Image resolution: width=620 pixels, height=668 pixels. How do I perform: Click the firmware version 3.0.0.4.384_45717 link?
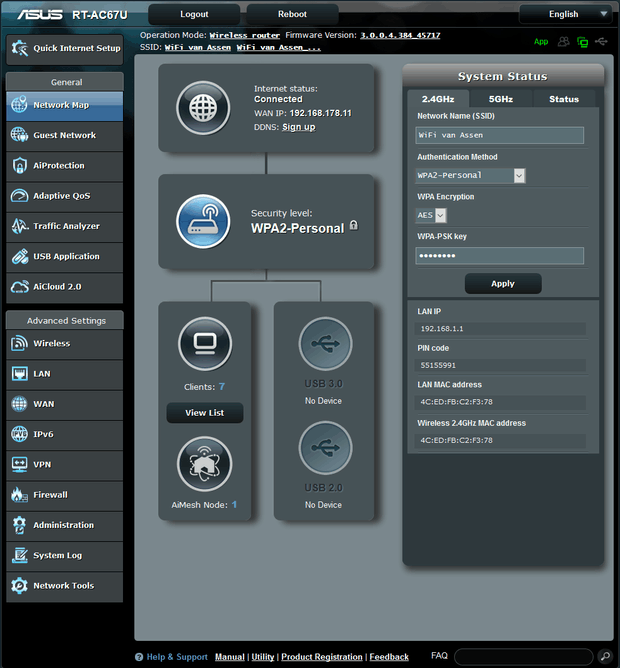400,35
